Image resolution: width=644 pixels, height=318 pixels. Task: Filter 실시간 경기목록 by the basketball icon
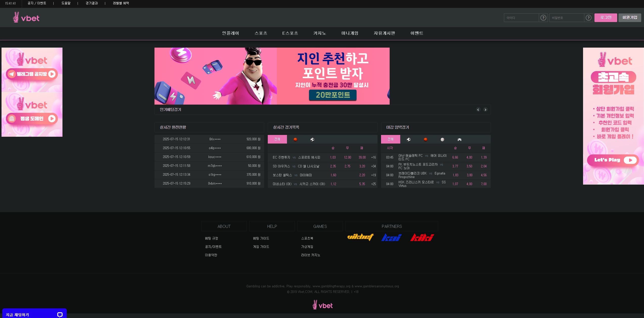pyautogui.click(x=295, y=140)
